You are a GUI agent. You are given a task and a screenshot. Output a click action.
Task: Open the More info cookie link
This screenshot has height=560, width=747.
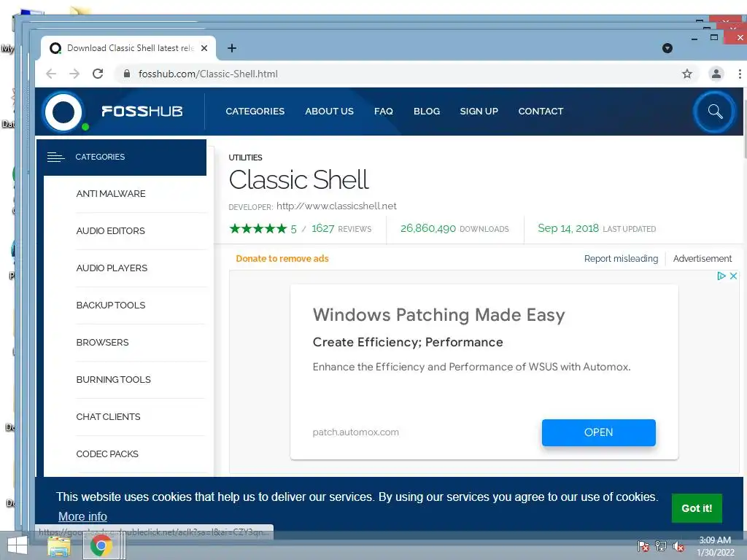(82, 516)
